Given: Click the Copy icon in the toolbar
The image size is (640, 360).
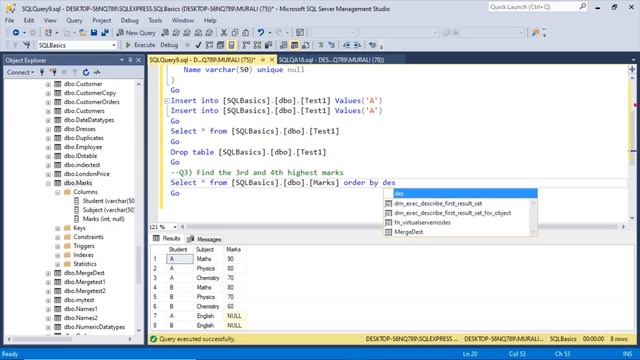Looking at the screenshot, I should pos(235,33).
